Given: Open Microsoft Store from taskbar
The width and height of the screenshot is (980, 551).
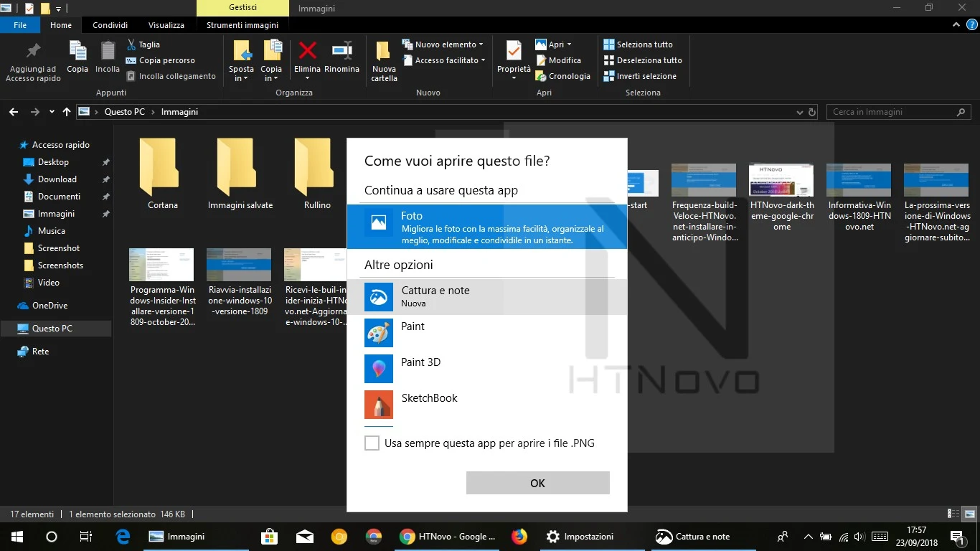Looking at the screenshot, I should pos(270,537).
